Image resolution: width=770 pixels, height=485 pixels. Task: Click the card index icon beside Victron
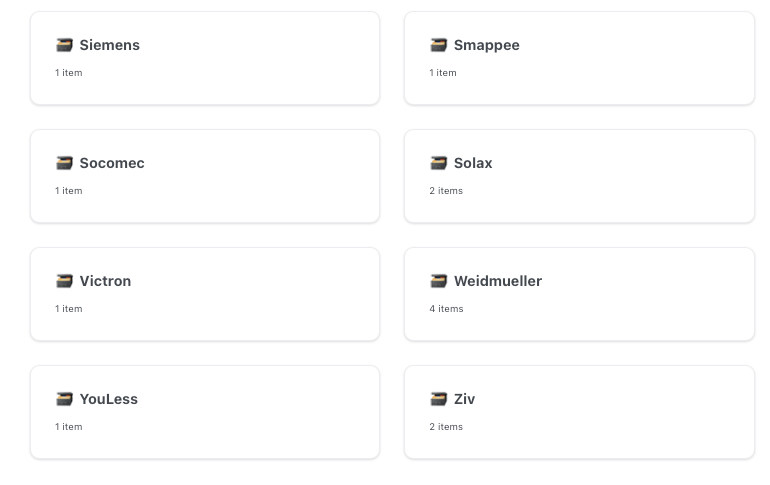(x=64, y=281)
